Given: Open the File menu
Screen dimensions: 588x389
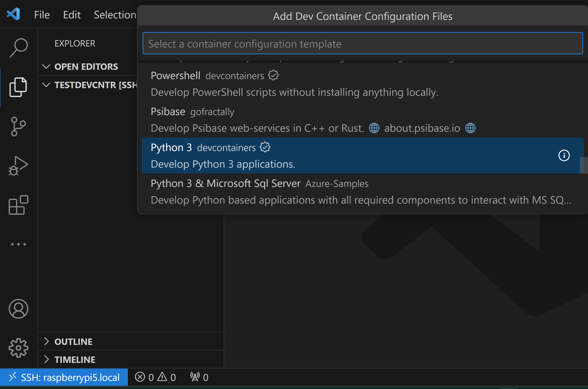Looking at the screenshot, I should tap(42, 15).
